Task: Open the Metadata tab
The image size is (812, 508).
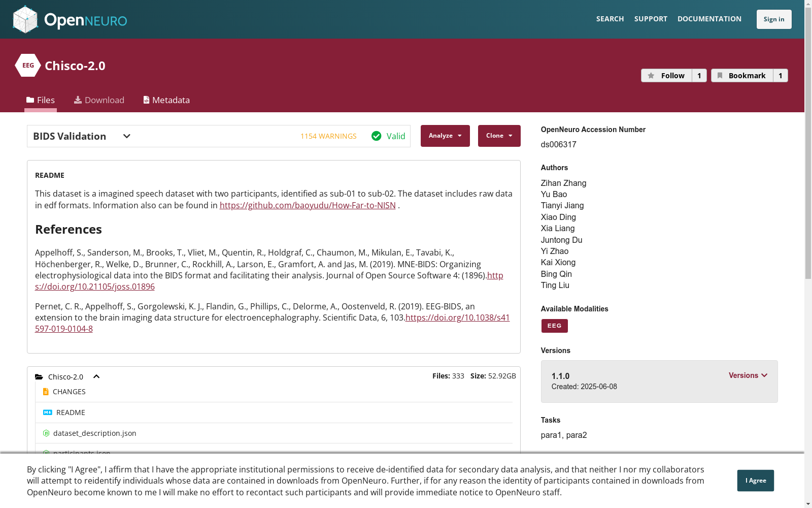Action: [x=166, y=100]
